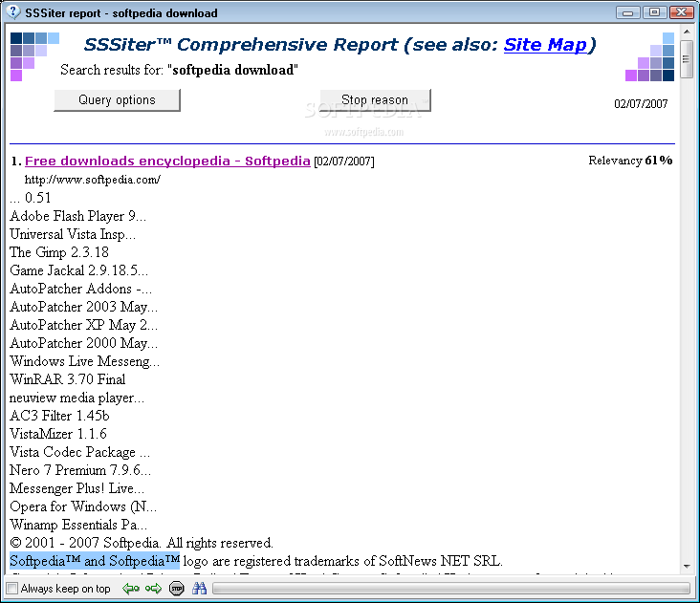The height and width of the screenshot is (603, 700).
Task: Click neuview media player... text
Action: [77, 398]
